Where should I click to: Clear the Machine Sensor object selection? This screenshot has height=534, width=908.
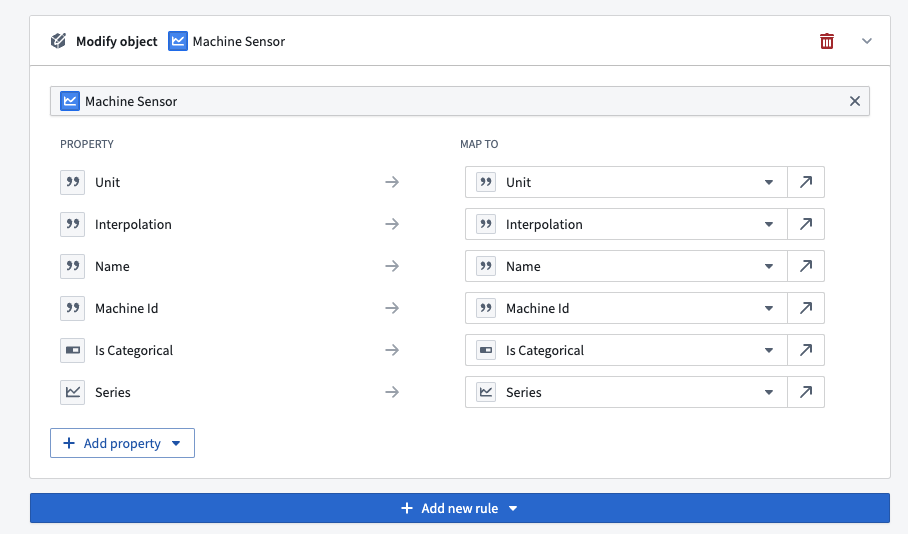click(x=854, y=101)
